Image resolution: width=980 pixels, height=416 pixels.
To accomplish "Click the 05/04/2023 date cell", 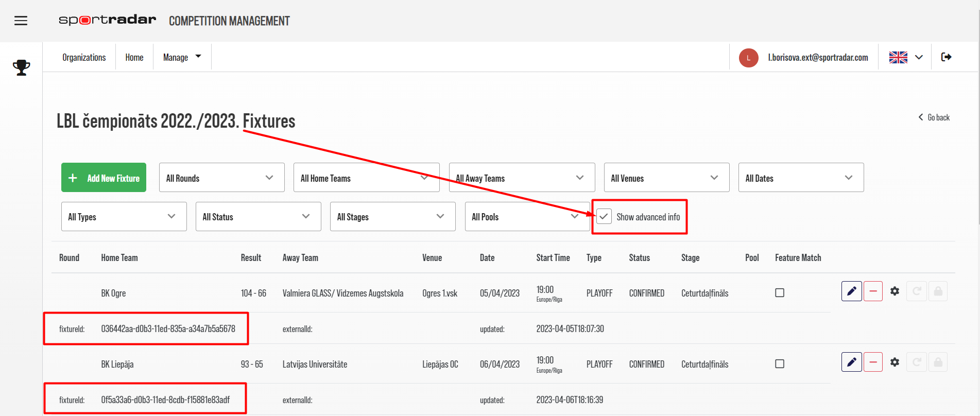I will tap(500, 293).
